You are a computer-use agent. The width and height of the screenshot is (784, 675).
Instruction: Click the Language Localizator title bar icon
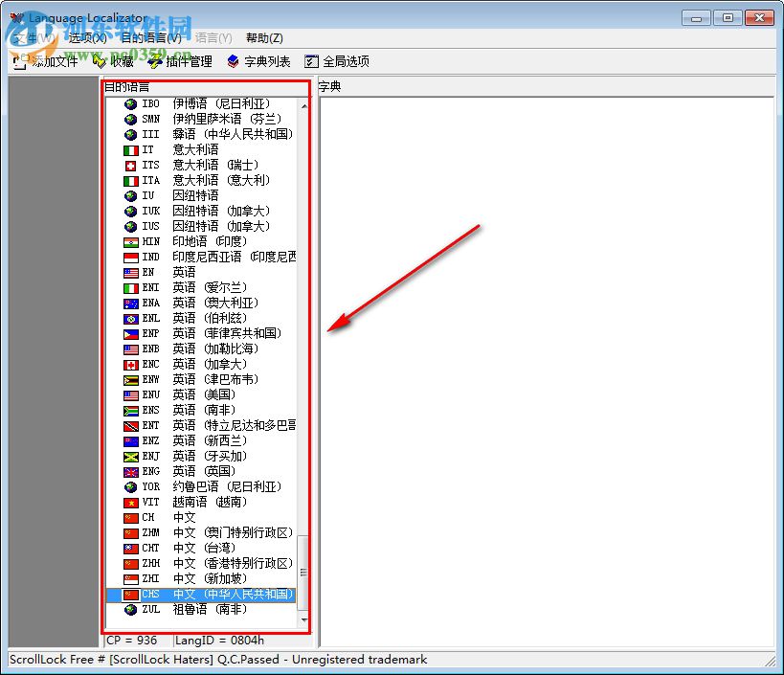[x=18, y=16]
